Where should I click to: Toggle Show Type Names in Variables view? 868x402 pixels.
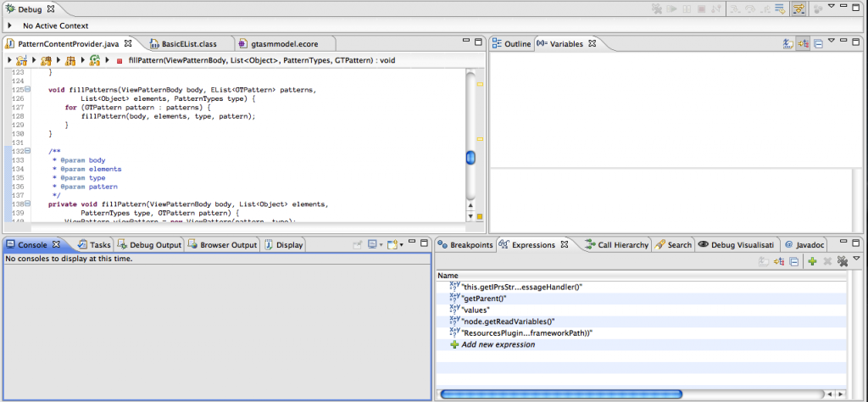point(788,44)
